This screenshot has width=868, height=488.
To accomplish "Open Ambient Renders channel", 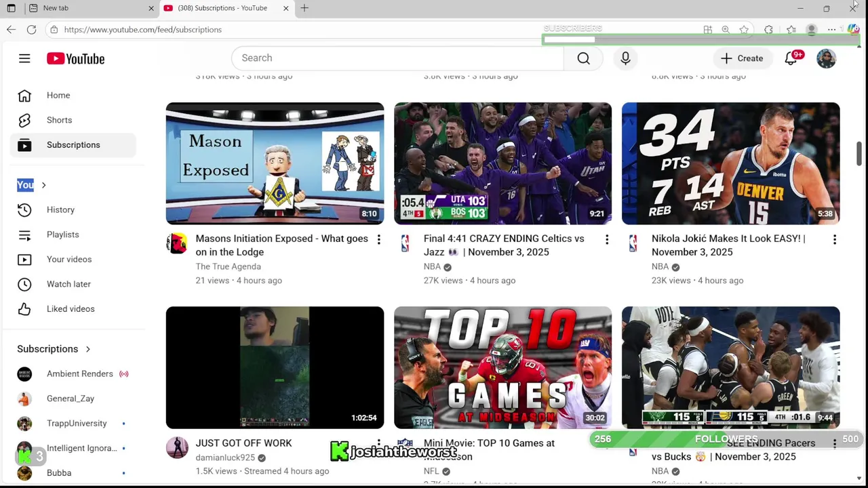I will click(x=73, y=374).
